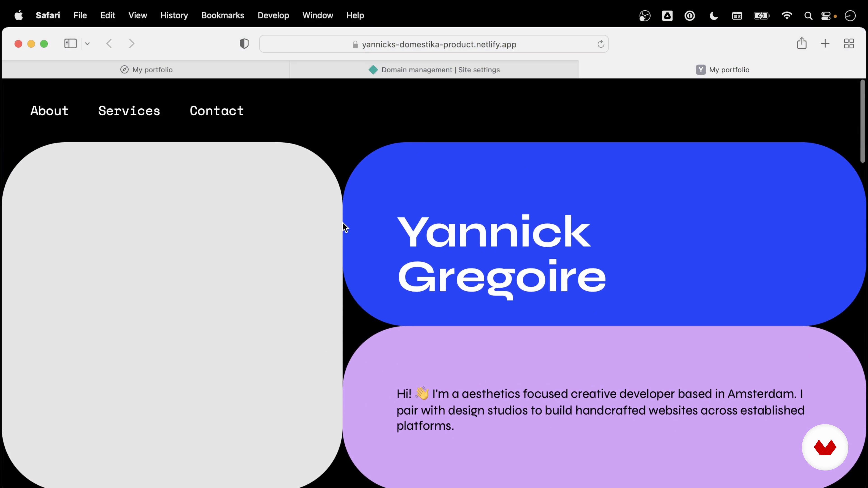Open the Share sheet icon
The height and width of the screenshot is (488, 868).
[x=802, y=43]
